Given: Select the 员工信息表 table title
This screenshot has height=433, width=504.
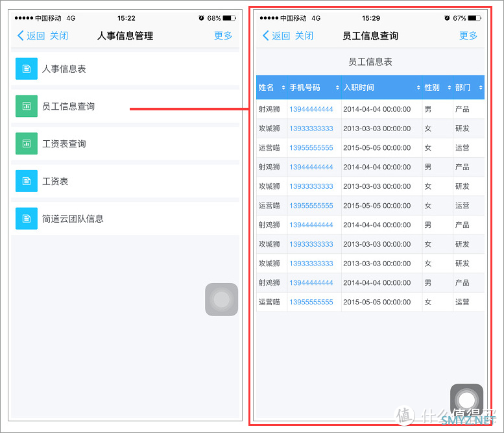Looking at the screenshot, I should click(x=370, y=62).
